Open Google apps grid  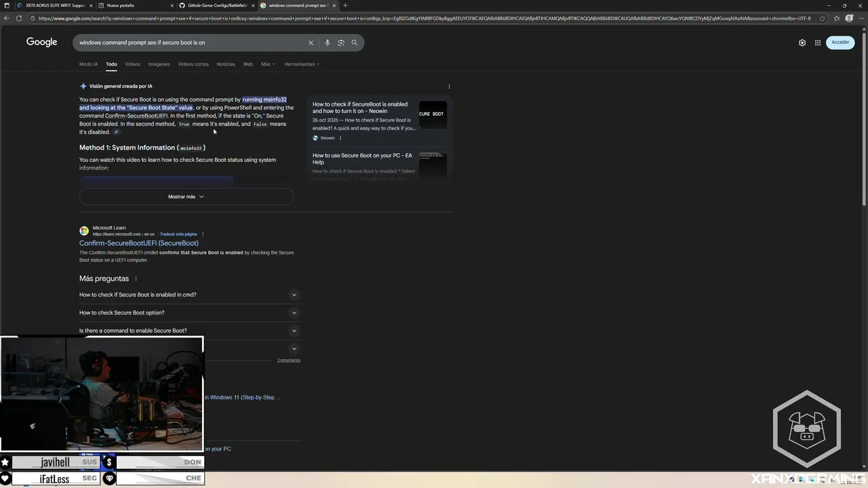coord(818,42)
